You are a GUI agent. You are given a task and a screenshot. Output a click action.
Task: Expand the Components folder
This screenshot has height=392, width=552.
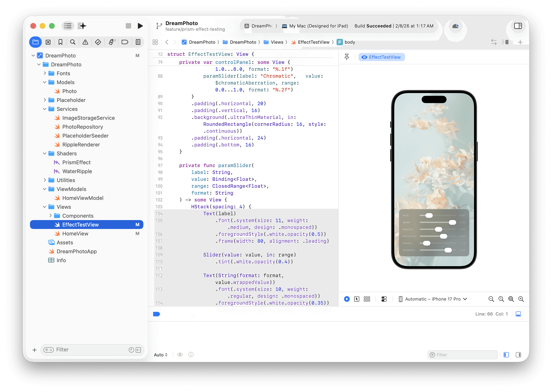pos(50,216)
